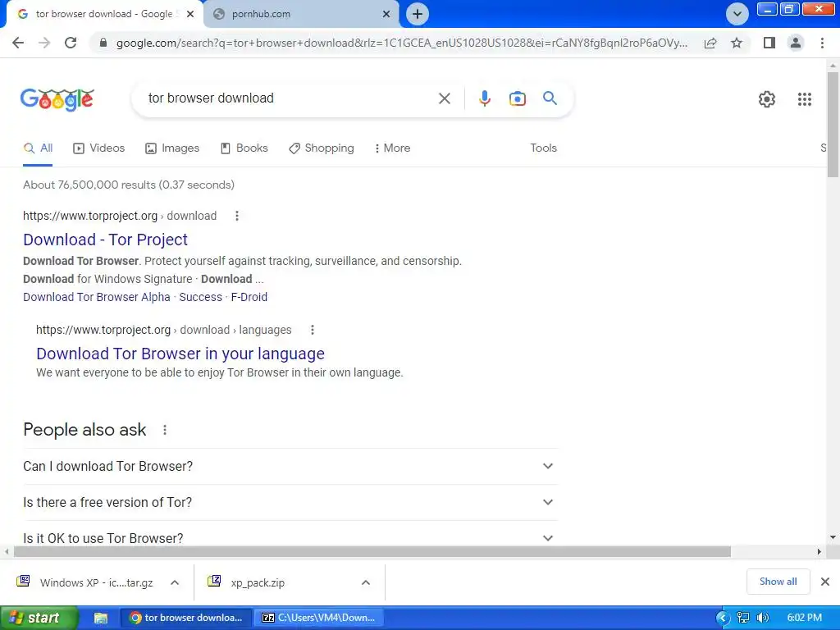Close the tor browser download tab
Viewport: 840px width, 630px height.
point(190,15)
